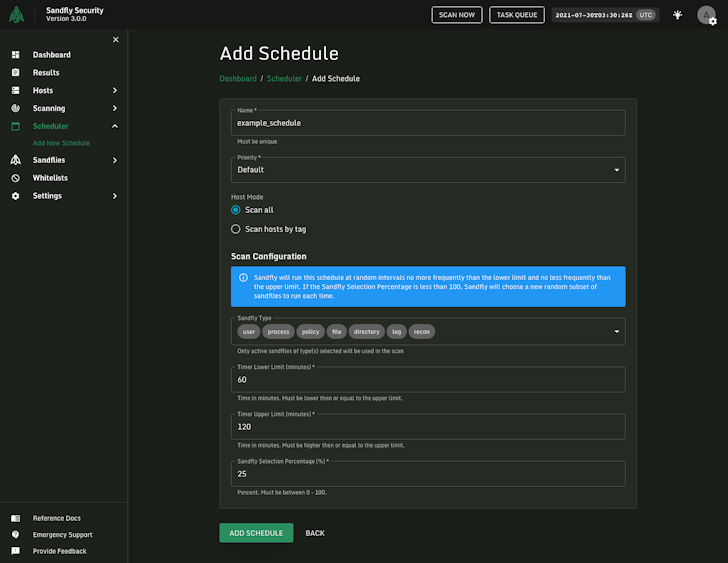Click the Sandfly Selection Percentage field

428,474
